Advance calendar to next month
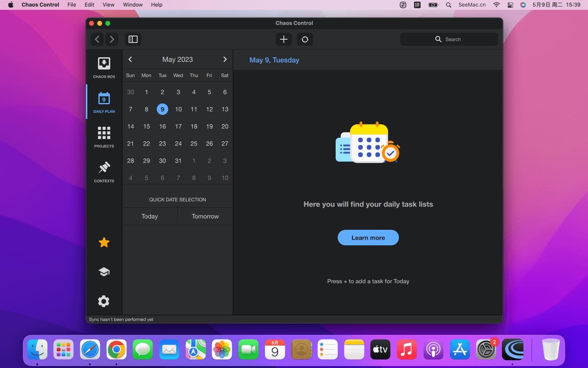This screenshot has height=368, width=588. pyautogui.click(x=225, y=59)
